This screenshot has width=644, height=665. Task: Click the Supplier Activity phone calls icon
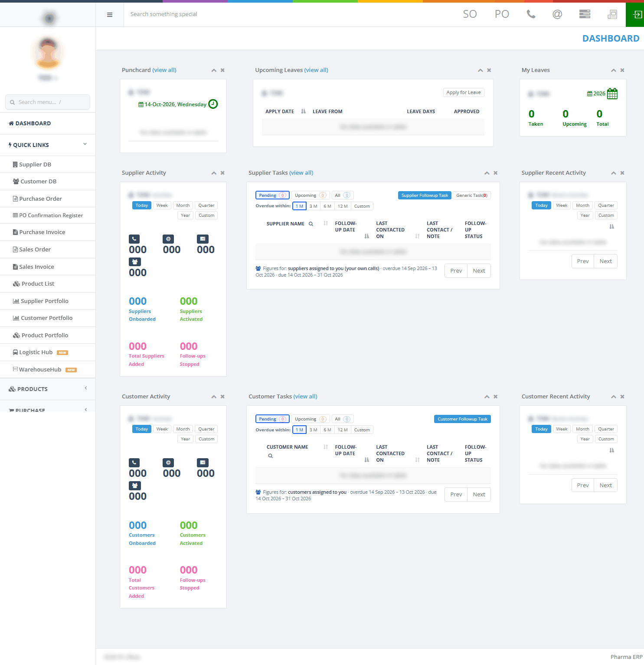coord(134,239)
